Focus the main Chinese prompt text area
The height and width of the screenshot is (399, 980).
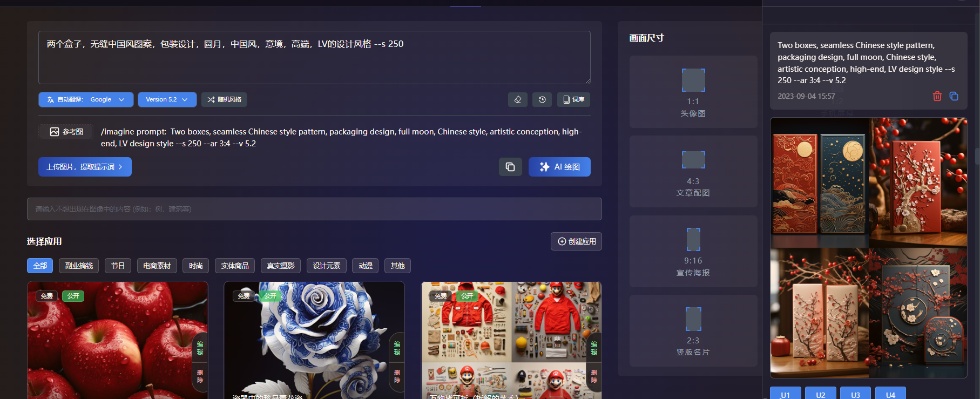click(314, 57)
